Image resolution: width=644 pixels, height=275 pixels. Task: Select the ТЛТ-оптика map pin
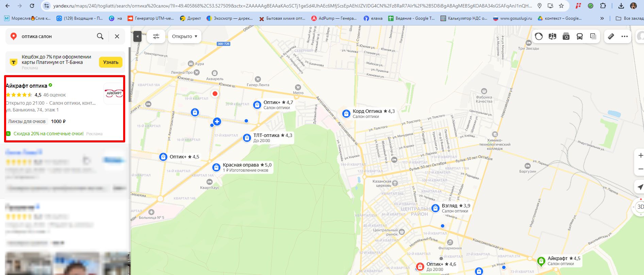pyautogui.click(x=247, y=138)
